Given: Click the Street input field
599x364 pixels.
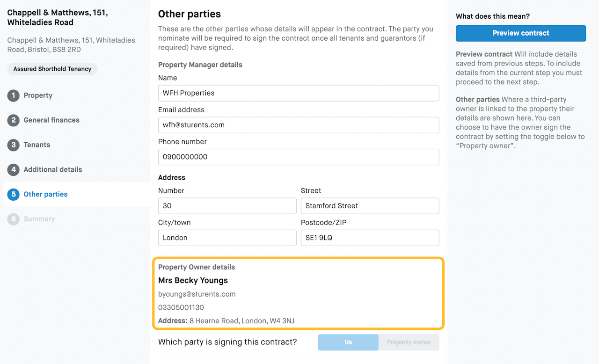Looking at the screenshot, I should click(x=370, y=206).
